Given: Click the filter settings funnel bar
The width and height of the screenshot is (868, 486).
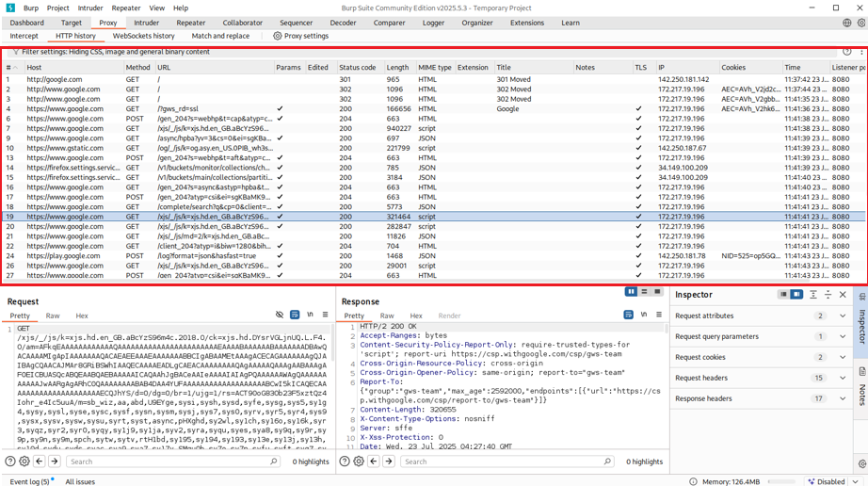Looking at the screenshot, I should point(424,52).
